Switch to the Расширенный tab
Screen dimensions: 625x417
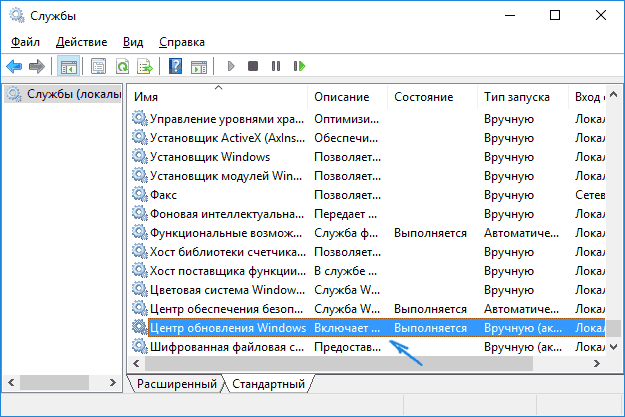point(176,384)
